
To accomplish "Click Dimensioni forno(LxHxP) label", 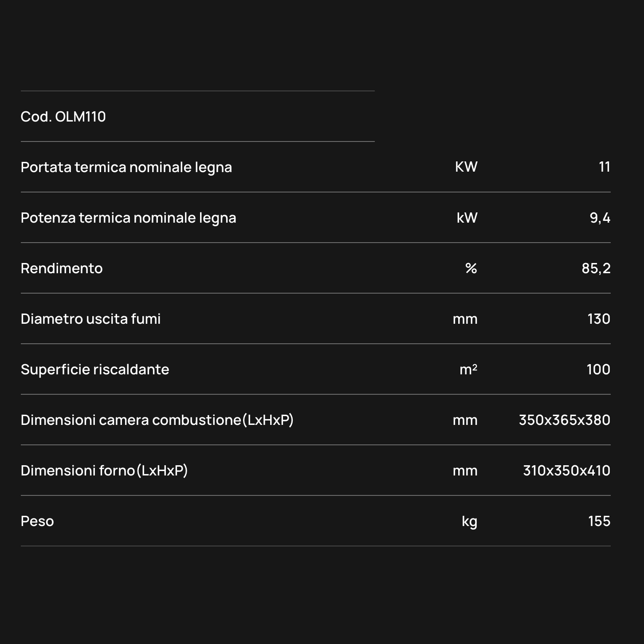I will point(104,471).
